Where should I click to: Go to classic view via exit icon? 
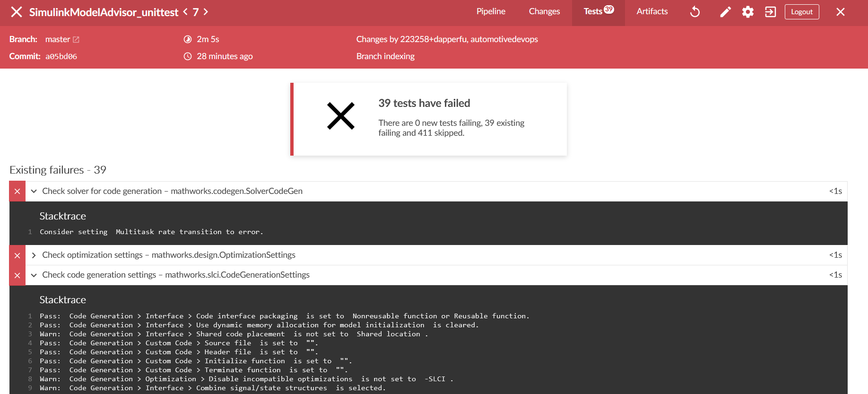pyautogui.click(x=770, y=12)
